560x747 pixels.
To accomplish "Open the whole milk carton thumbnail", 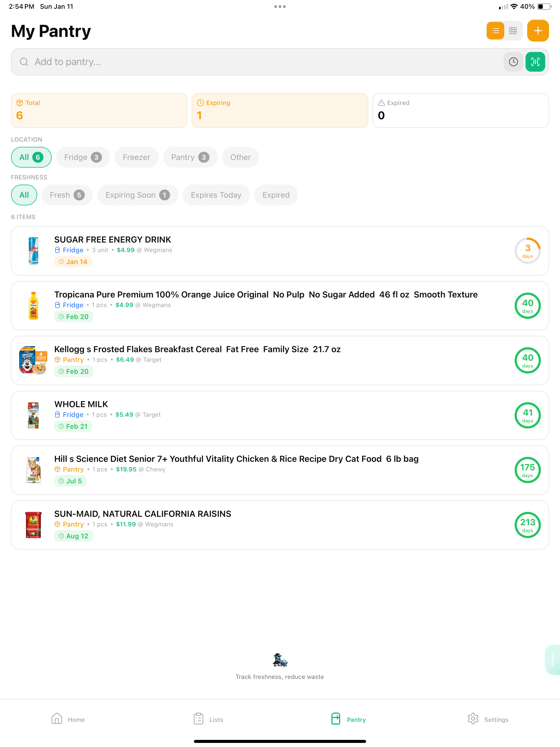I will click(33, 415).
